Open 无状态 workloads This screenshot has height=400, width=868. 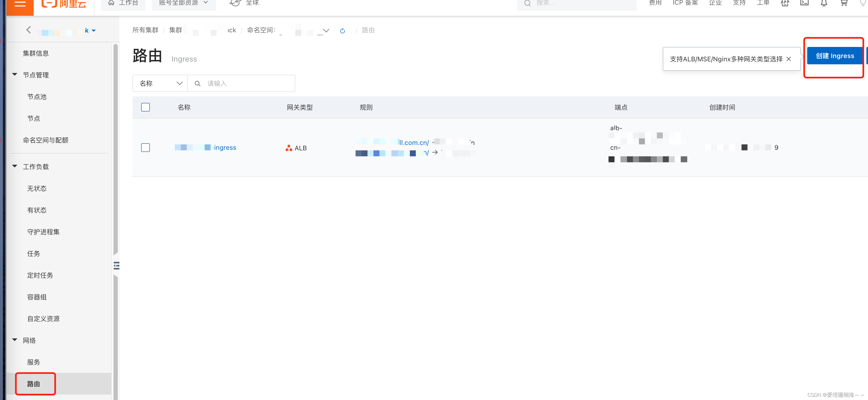pyautogui.click(x=37, y=188)
